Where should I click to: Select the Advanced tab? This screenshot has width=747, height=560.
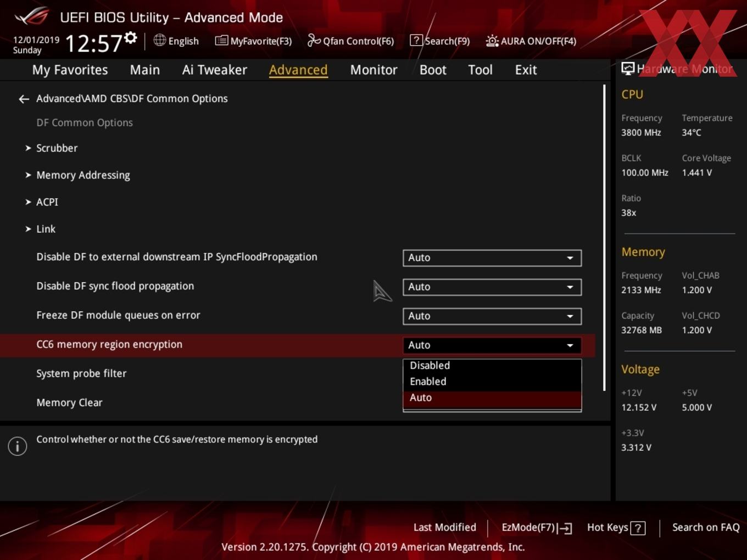[x=298, y=70]
